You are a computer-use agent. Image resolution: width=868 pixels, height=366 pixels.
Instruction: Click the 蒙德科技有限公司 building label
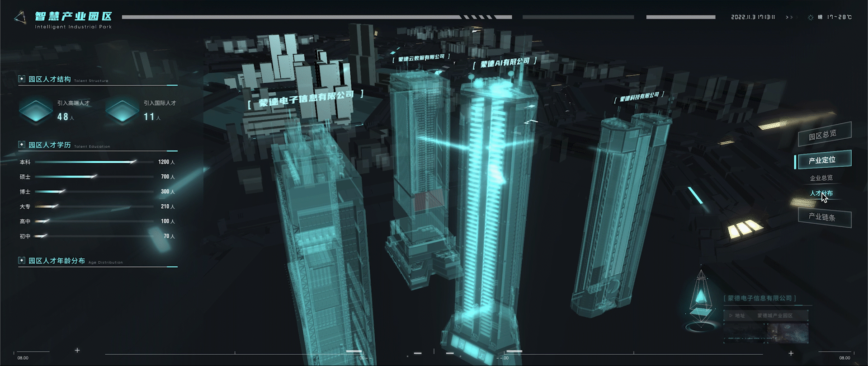pos(639,97)
